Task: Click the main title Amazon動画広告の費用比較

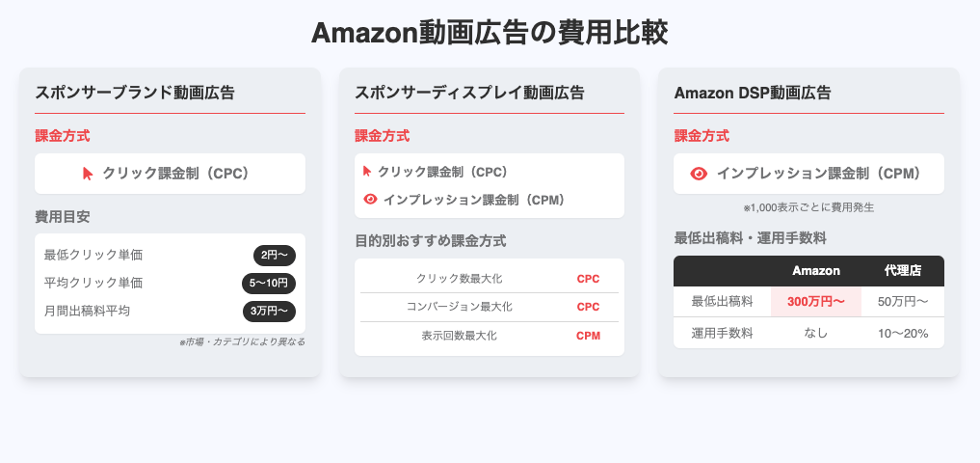Action: click(x=490, y=33)
